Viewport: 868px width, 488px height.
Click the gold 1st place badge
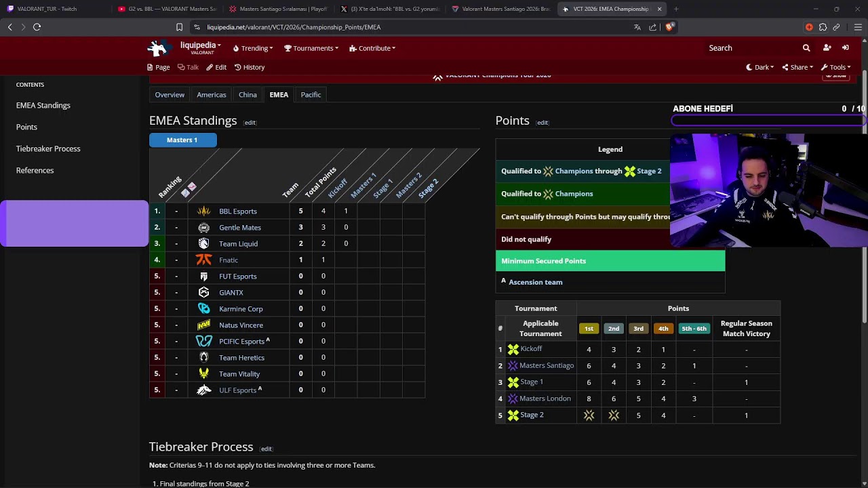click(x=589, y=329)
